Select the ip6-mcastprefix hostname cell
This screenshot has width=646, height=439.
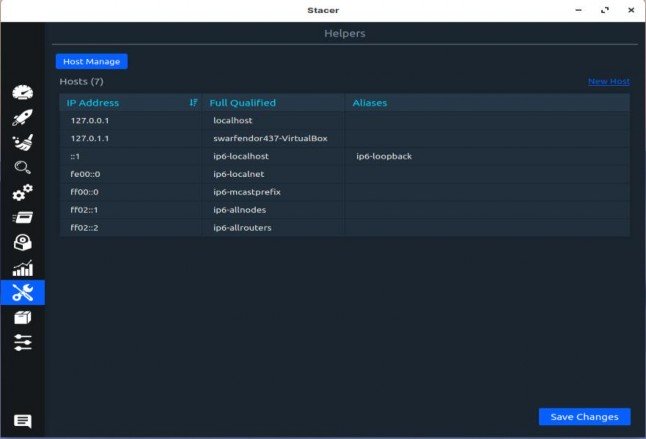coord(274,192)
